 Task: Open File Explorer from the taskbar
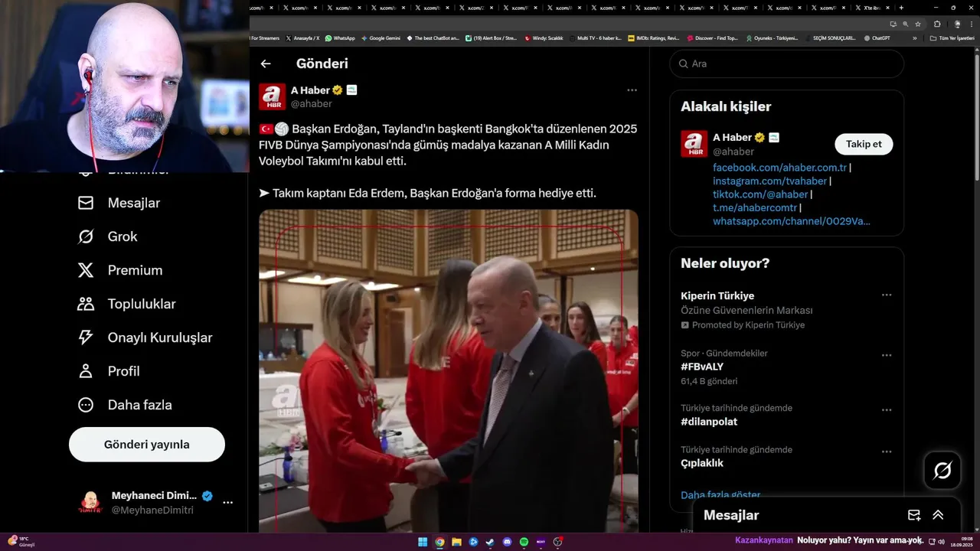click(456, 542)
